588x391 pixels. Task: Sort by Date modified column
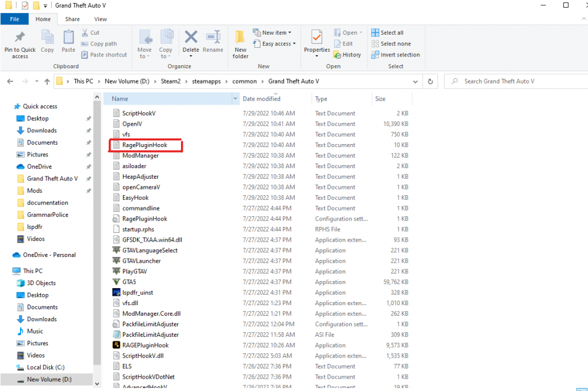click(x=262, y=99)
